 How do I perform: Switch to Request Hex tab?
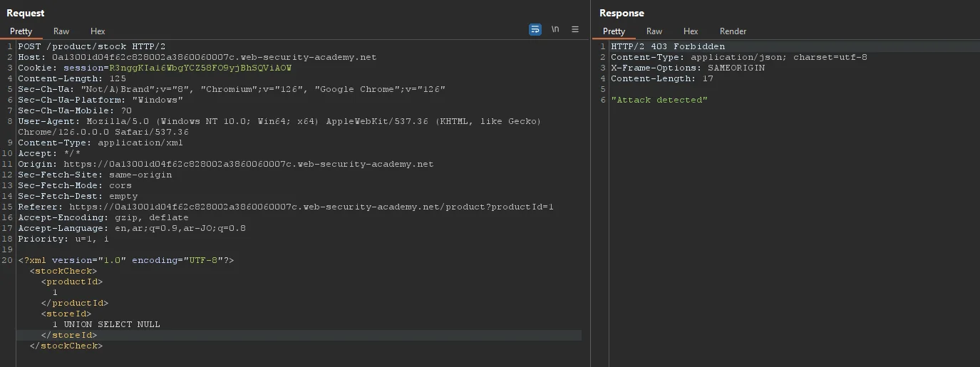tap(98, 31)
